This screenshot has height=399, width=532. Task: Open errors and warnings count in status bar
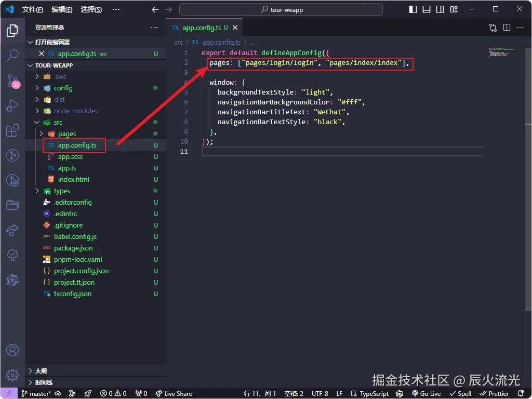[x=113, y=394]
